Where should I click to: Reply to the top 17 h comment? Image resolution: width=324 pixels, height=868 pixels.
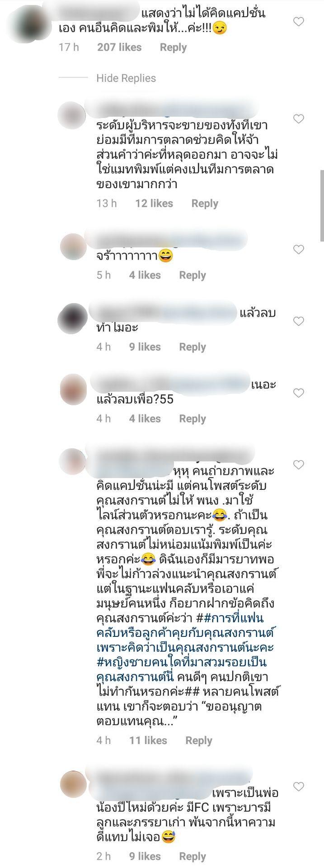click(173, 47)
